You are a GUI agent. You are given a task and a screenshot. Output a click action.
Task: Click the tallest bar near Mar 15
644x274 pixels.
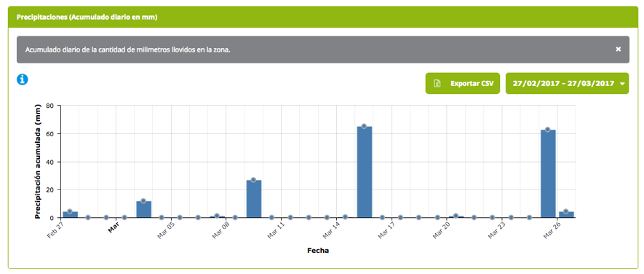tap(365, 172)
